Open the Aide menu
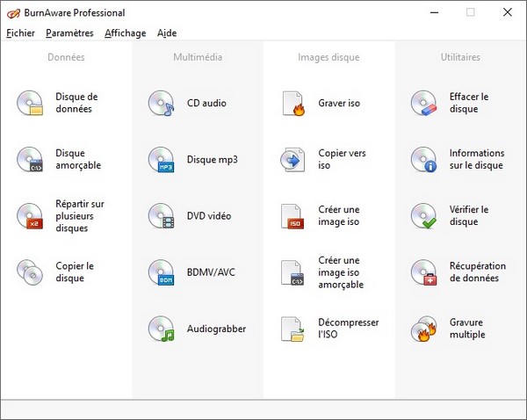Screen dimensions: 527x420 tap(167, 33)
